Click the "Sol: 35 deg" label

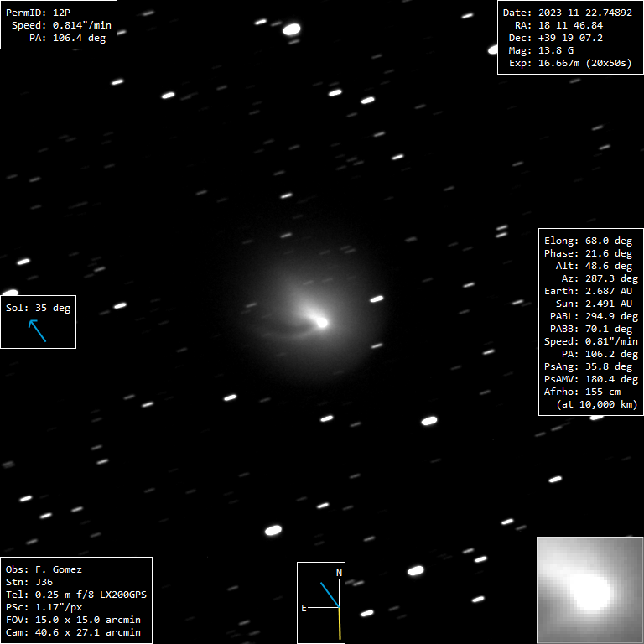click(39, 308)
